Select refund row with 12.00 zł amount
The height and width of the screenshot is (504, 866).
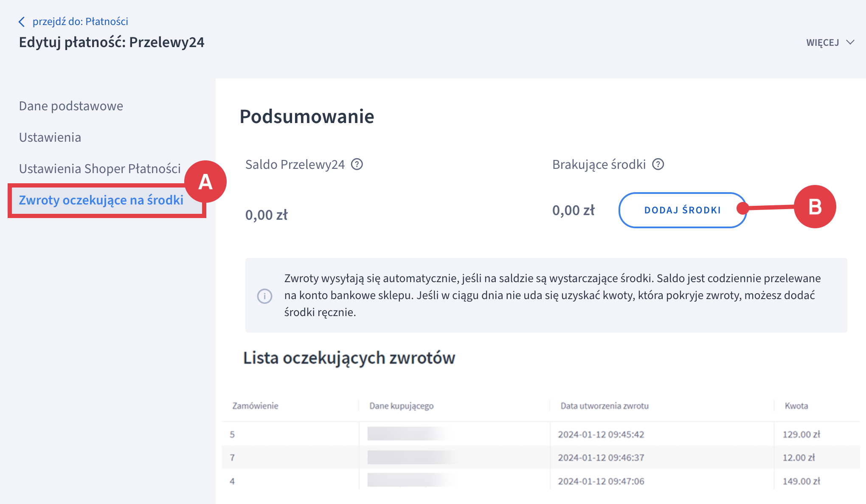click(799, 457)
